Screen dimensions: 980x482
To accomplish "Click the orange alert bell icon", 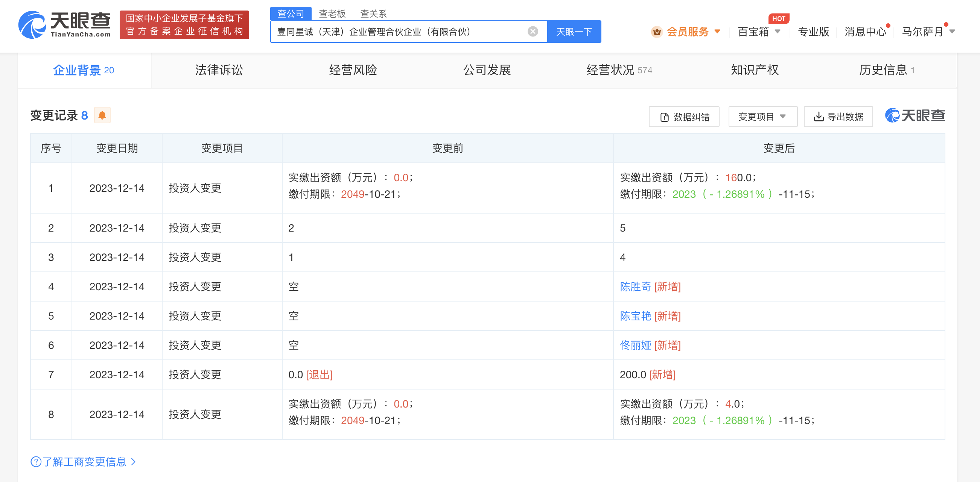I will tap(102, 115).
